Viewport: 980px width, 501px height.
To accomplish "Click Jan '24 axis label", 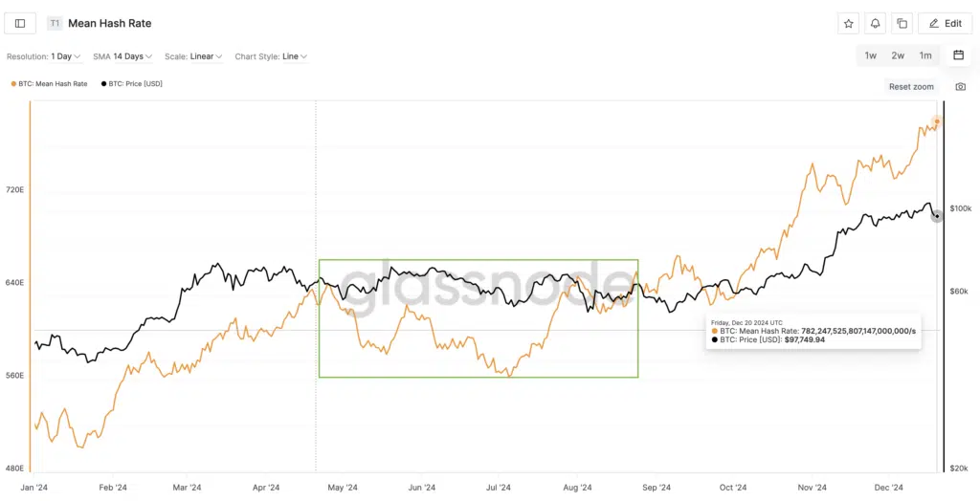I will tap(34, 488).
